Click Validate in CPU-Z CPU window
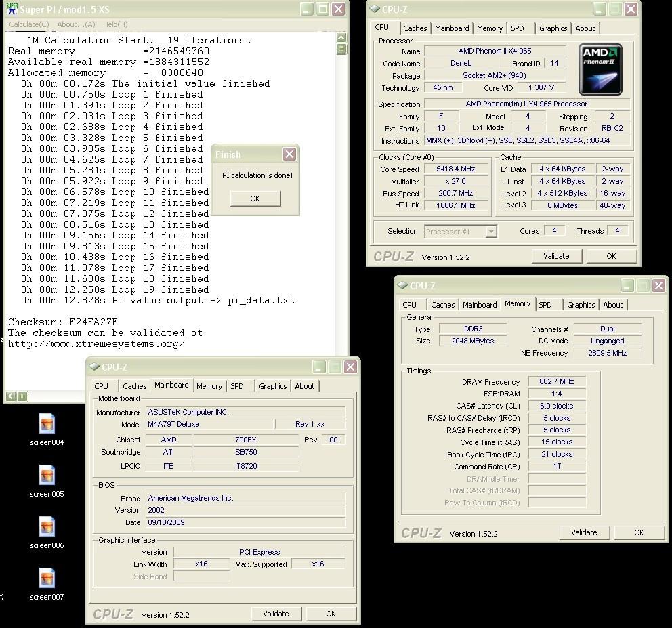 (x=556, y=256)
